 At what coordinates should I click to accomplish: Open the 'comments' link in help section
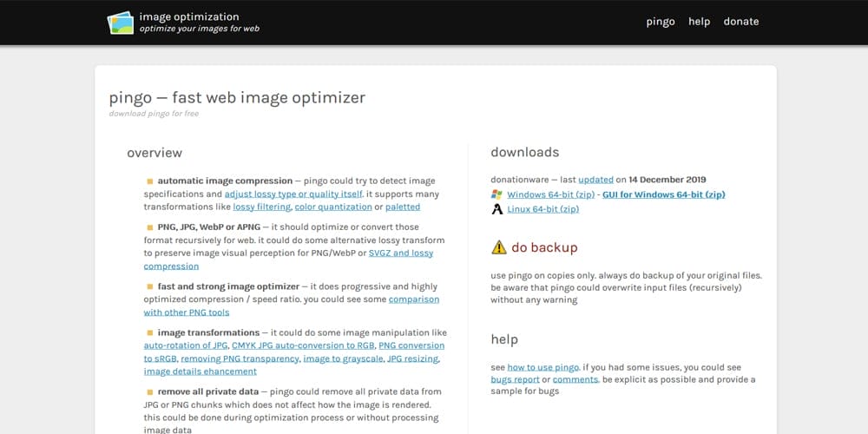[x=575, y=380]
